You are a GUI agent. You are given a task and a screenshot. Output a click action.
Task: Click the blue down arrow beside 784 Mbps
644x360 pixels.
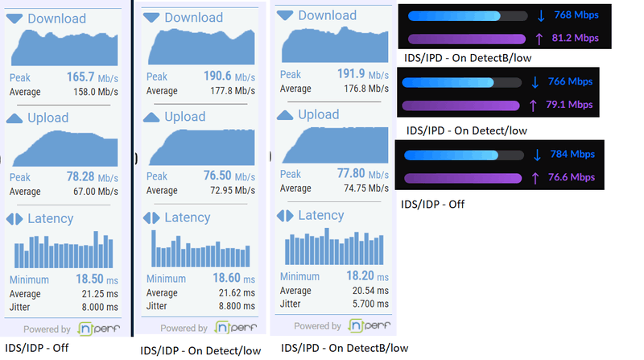pos(537,155)
